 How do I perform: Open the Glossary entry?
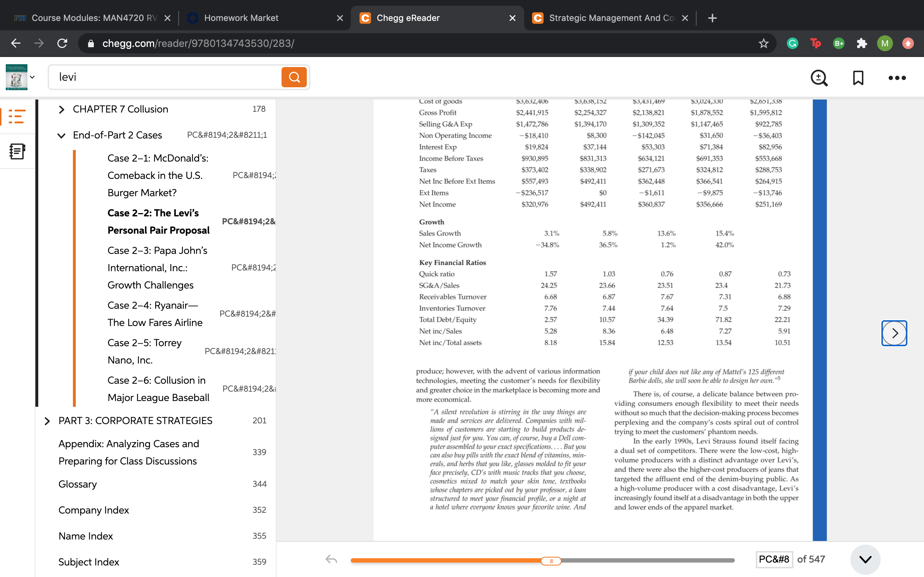78,484
